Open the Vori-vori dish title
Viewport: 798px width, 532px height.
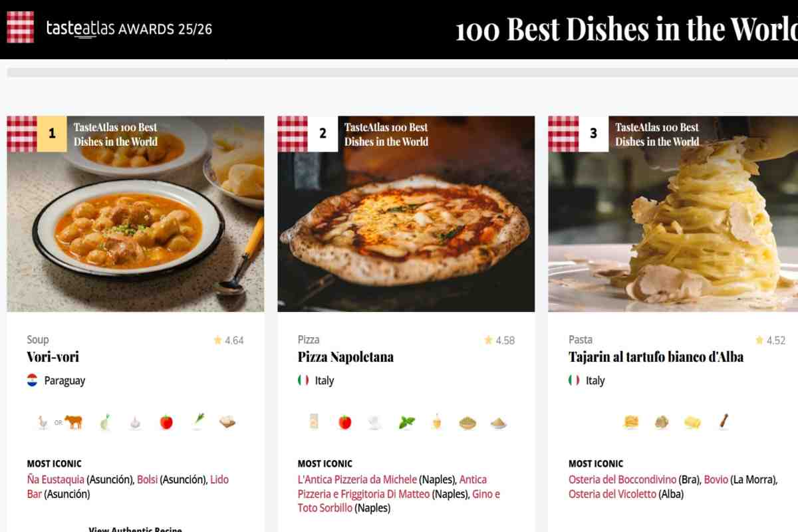(x=53, y=357)
